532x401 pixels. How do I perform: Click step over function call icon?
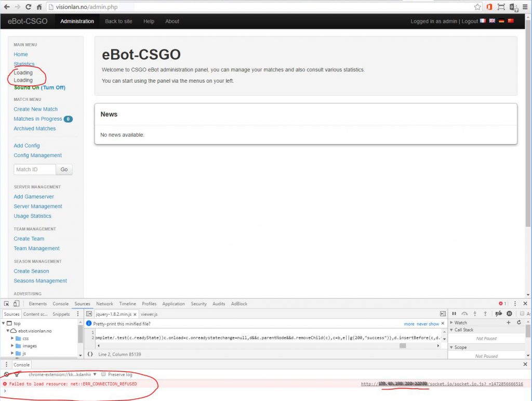pos(464,314)
